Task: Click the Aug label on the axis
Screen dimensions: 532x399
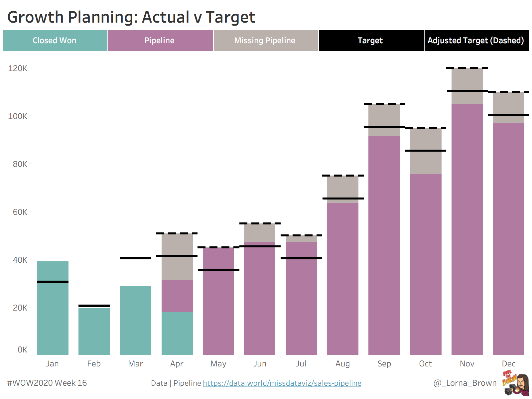Action: click(343, 364)
